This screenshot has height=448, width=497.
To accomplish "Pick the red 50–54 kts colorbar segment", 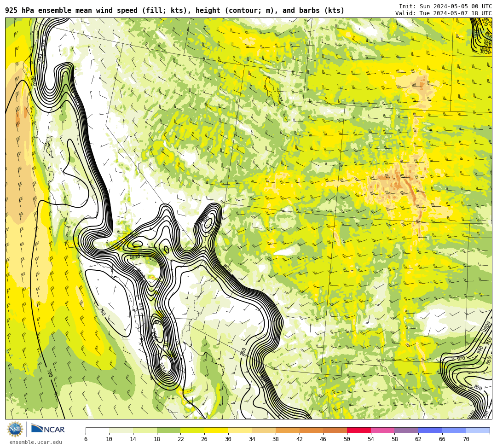I will pyautogui.click(x=359, y=430).
